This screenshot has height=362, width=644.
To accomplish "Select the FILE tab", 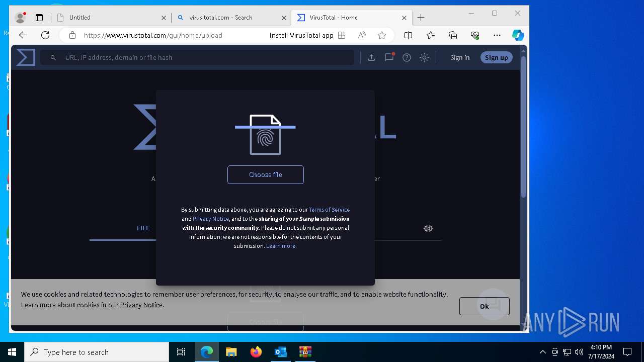I will click(143, 228).
